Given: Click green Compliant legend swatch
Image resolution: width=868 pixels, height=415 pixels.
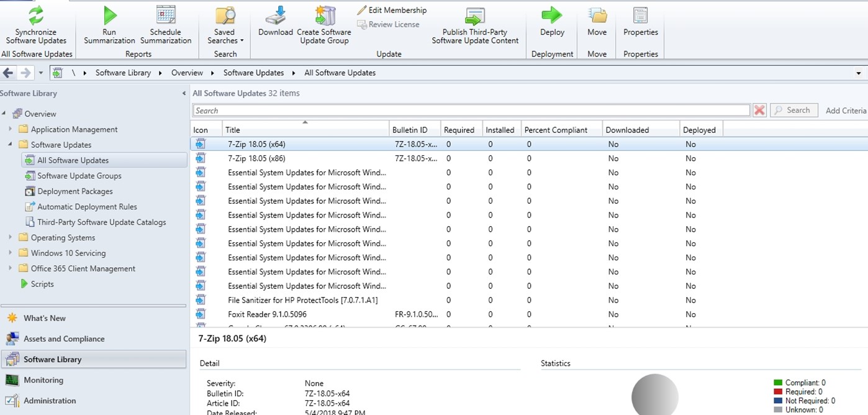Looking at the screenshot, I should click(778, 383).
